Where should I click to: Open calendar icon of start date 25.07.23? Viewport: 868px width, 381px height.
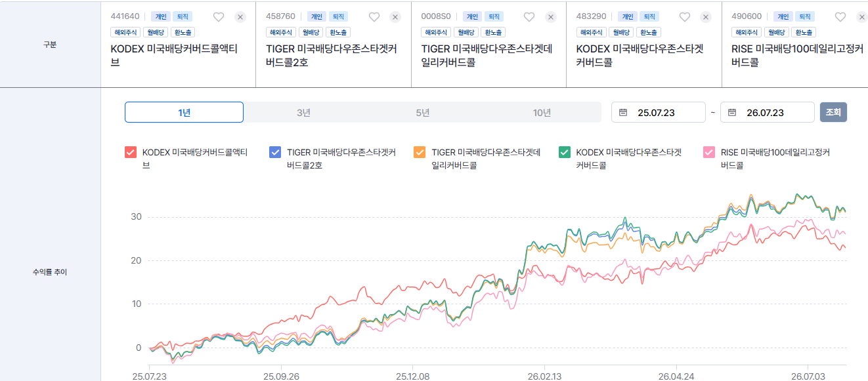pos(624,113)
